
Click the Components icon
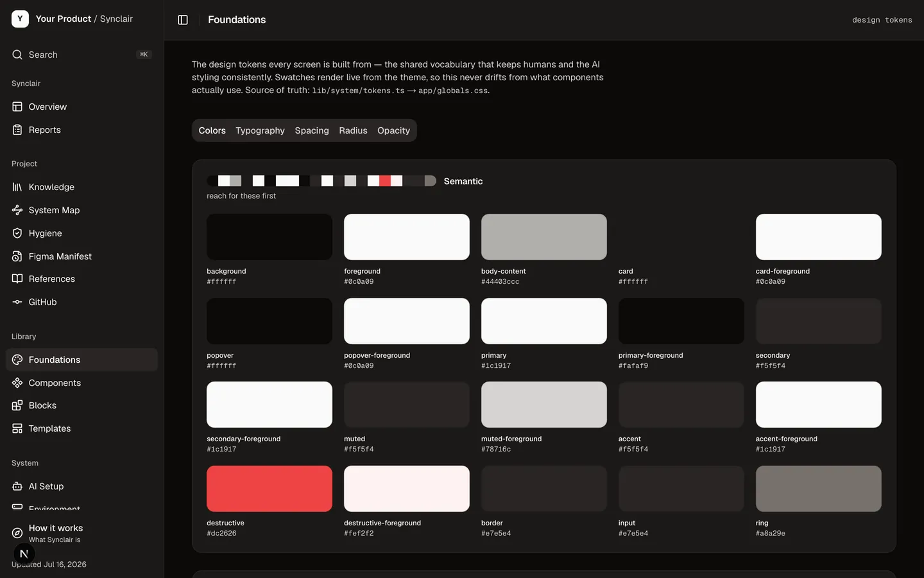point(17,383)
